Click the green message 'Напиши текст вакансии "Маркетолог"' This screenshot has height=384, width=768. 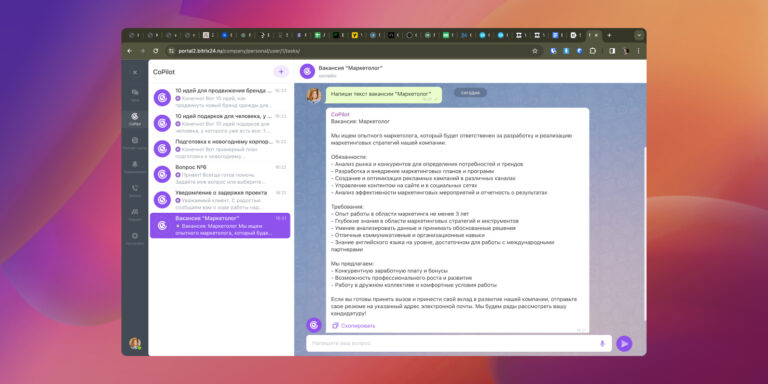point(384,95)
